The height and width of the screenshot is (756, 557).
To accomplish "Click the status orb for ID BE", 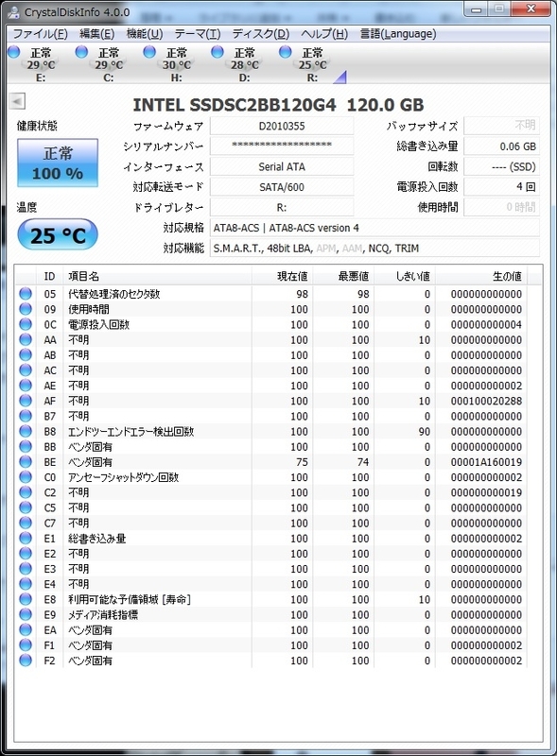I will pyautogui.click(x=26, y=462).
